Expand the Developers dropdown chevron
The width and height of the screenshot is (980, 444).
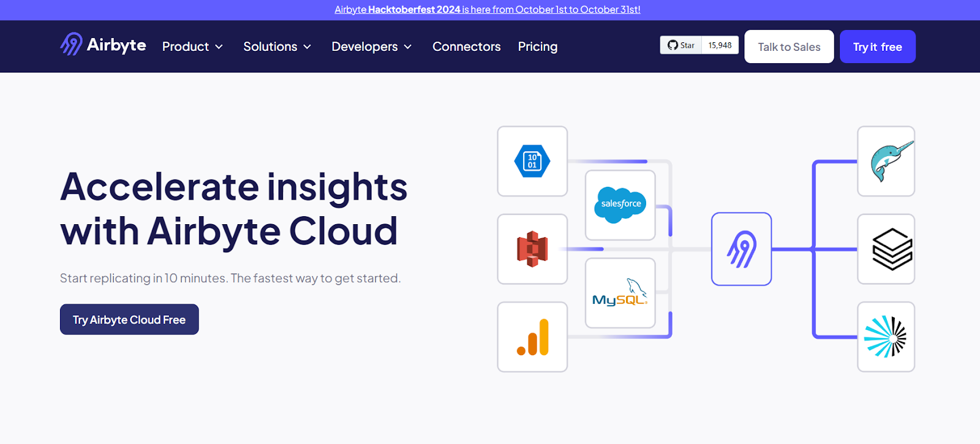(x=408, y=47)
